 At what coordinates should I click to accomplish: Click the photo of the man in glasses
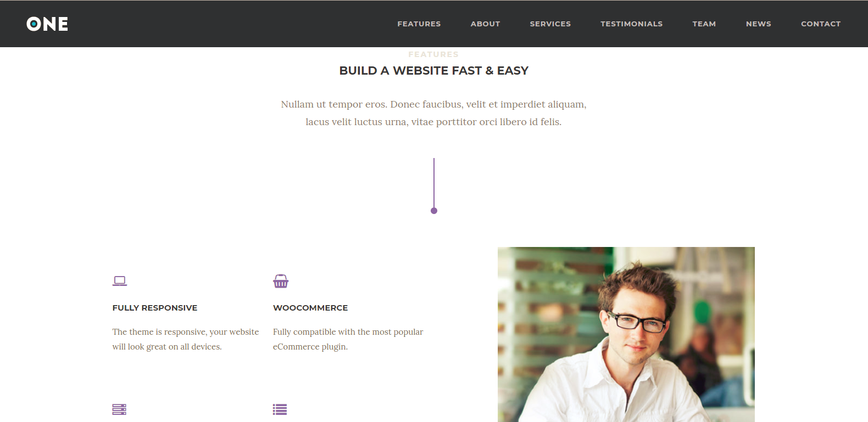(626, 335)
